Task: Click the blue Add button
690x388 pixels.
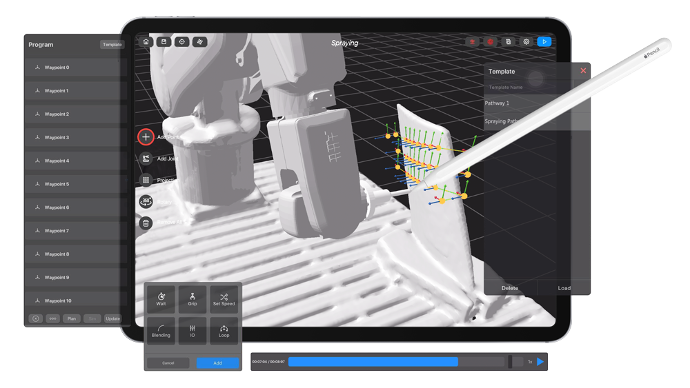Action: pyautogui.click(x=218, y=363)
